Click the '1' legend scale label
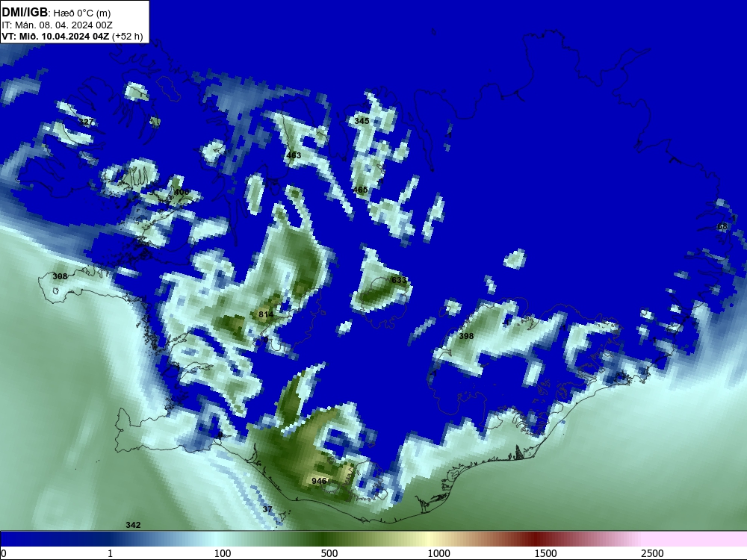This screenshot has width=747, height=560. 110,553
